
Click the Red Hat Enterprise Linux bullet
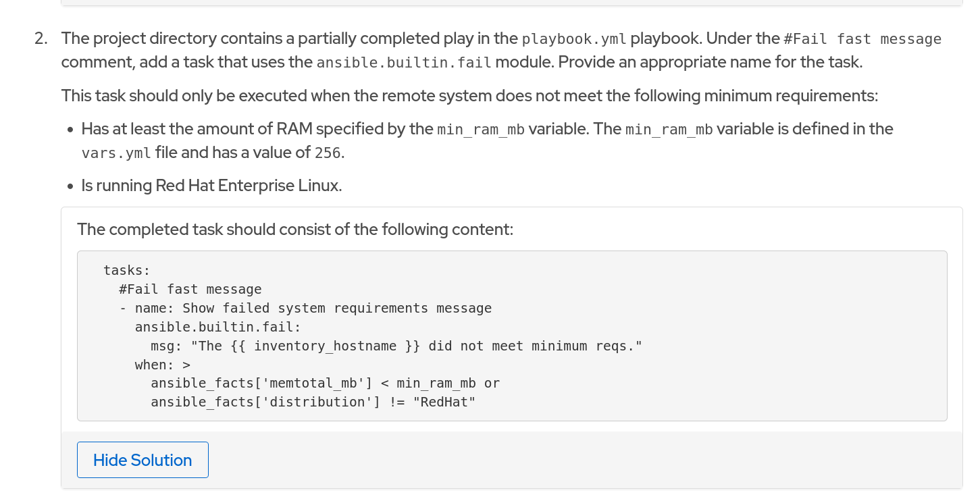(211, 186)
